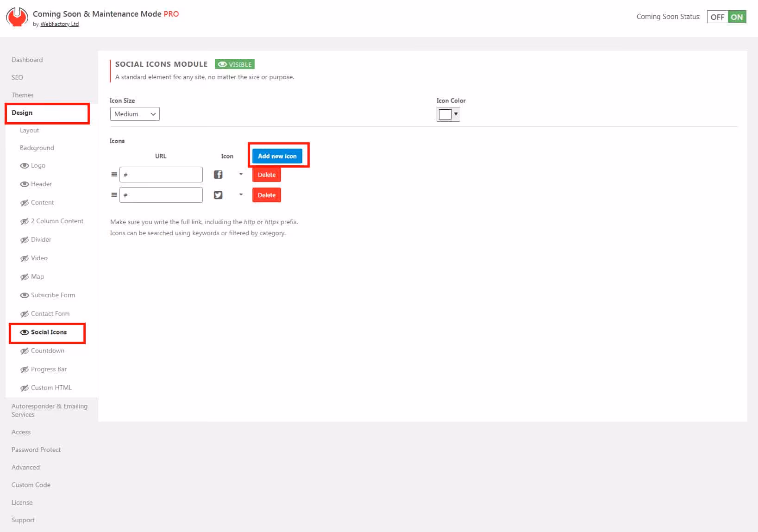Click the SOCIAL ICONS MODULE heading

tap(161, 64)
